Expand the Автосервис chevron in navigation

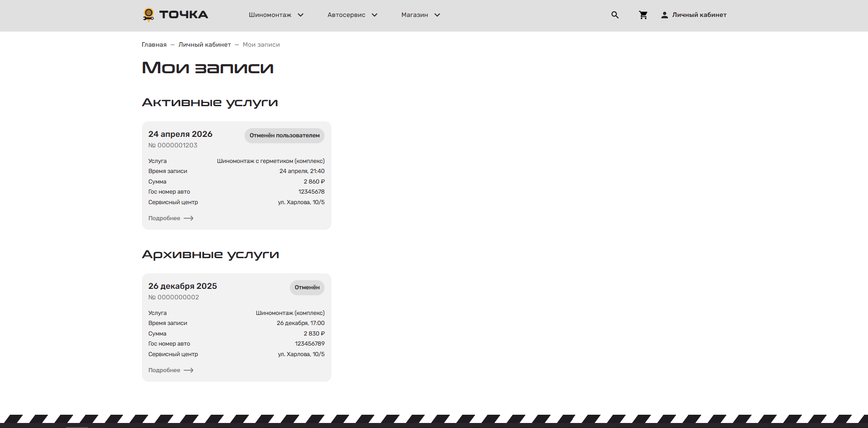point(374,15)
